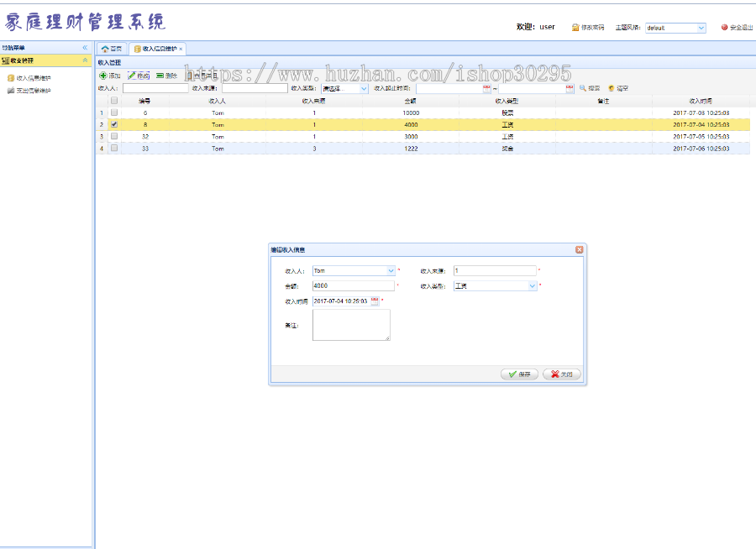Screen dimensions: 756x549
Task: Open calendar picker for income time in dialog
Action: point(375,301)
